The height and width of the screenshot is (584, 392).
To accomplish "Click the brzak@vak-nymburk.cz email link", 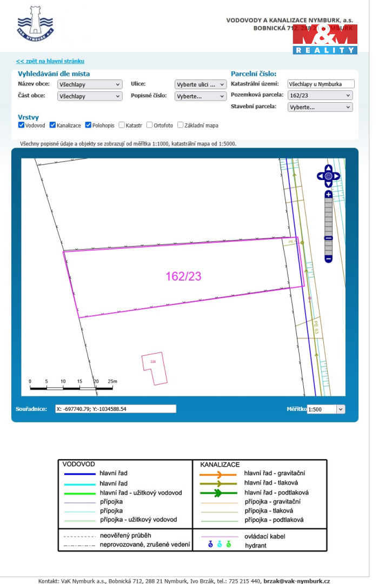I will tap(296, 581).
